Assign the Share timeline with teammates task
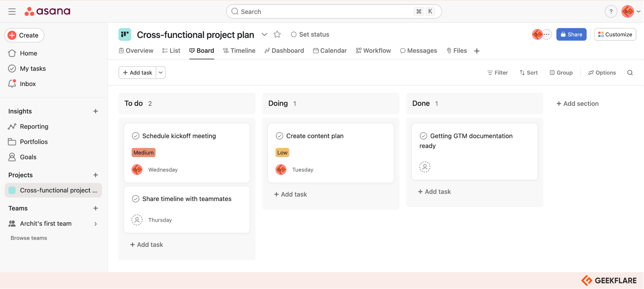The image size is (644, 289). pos(137,220)
